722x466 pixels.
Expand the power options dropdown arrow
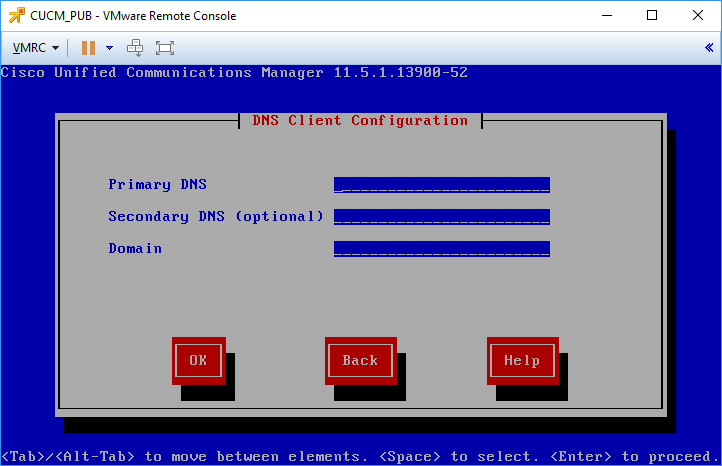pyautogui.click(x=109, y=48)
